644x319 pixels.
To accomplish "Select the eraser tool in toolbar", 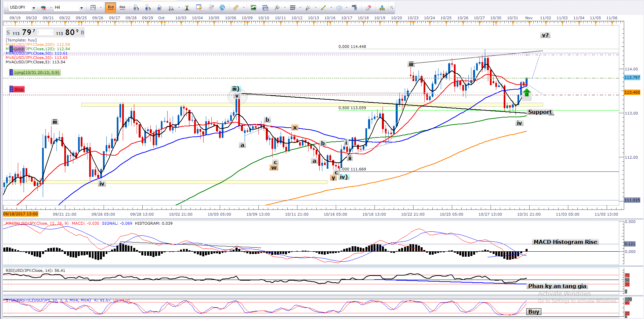I will [368, 7].
